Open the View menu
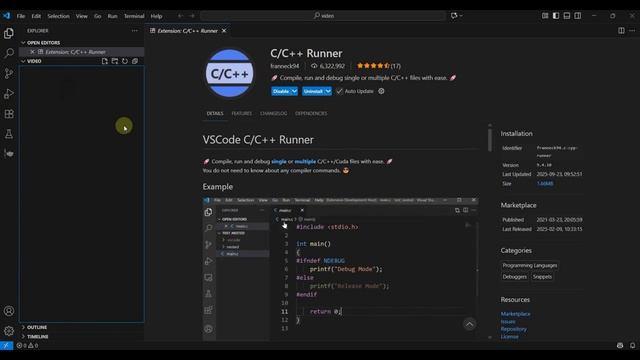Screen dimensions: 640x360 [x=82, y=16]
